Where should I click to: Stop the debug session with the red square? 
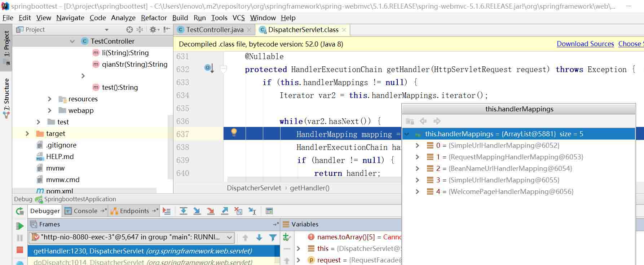(20, 250)
